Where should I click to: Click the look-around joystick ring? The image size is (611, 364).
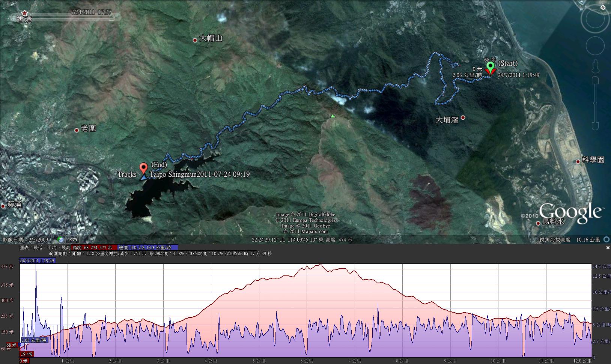pyautogui.click(x=595, y=19)
